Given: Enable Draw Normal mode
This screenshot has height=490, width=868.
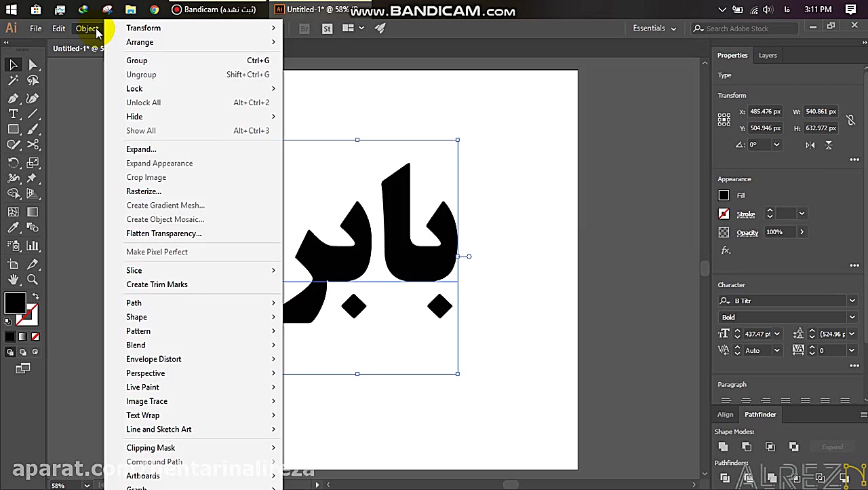Looking at the screenshot, I should pos(10,352).
